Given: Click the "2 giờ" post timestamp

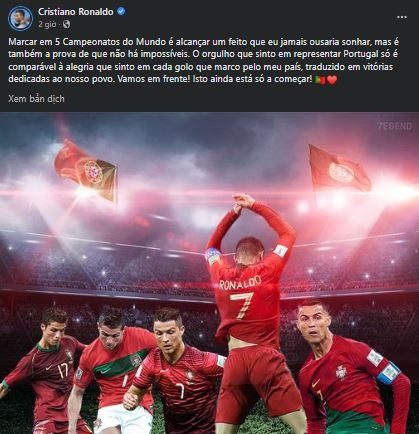Looking at the screenshot, I should pos(48,24).
